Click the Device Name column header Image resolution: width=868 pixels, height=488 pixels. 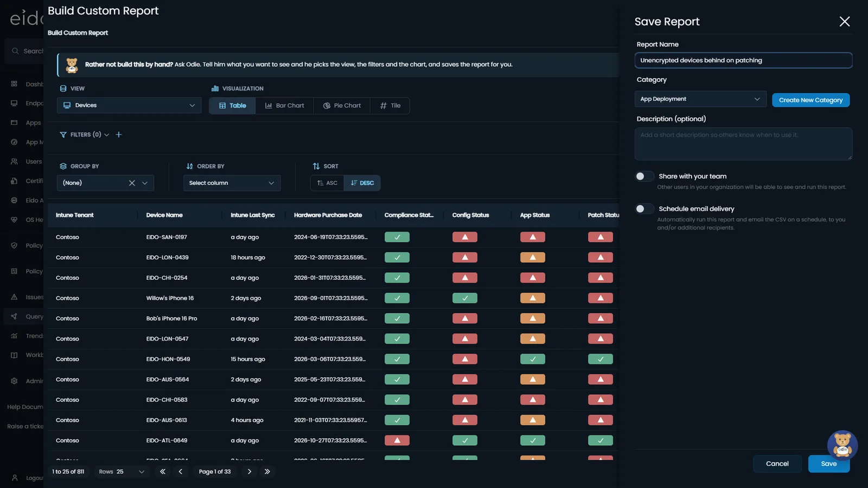click(x=164, y=215)
